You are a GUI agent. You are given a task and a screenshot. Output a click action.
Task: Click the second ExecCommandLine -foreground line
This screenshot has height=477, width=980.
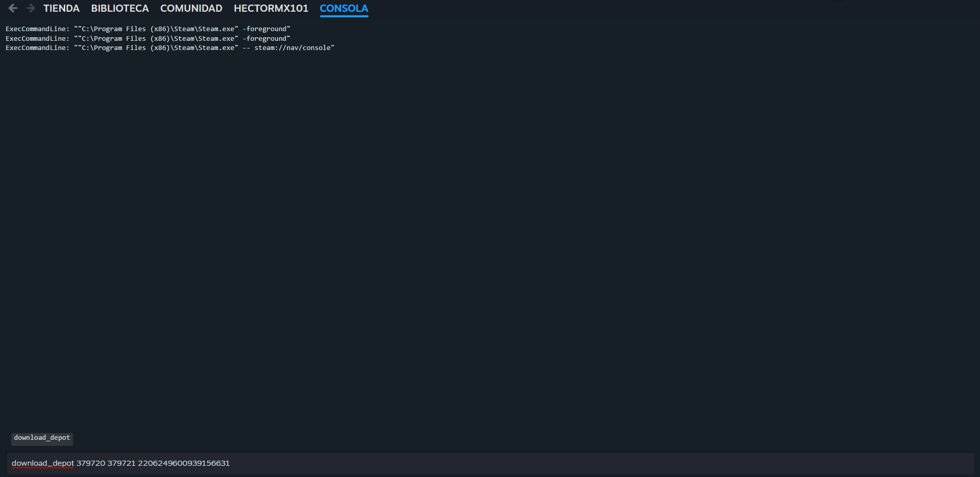(148, 38)
